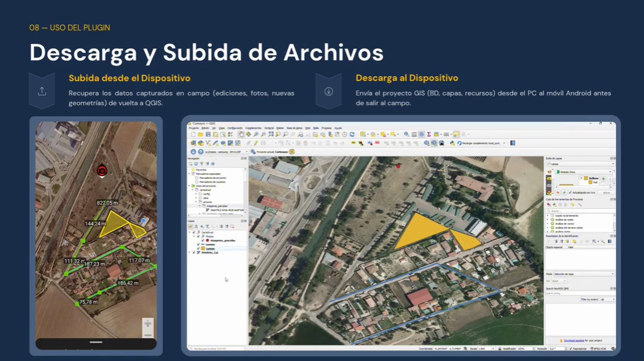The width and height of the screenshot is (644, 361).
Task: Collapse Inicio del proyecto tree node
Action: pyautogui.click(x=189, y=186)
